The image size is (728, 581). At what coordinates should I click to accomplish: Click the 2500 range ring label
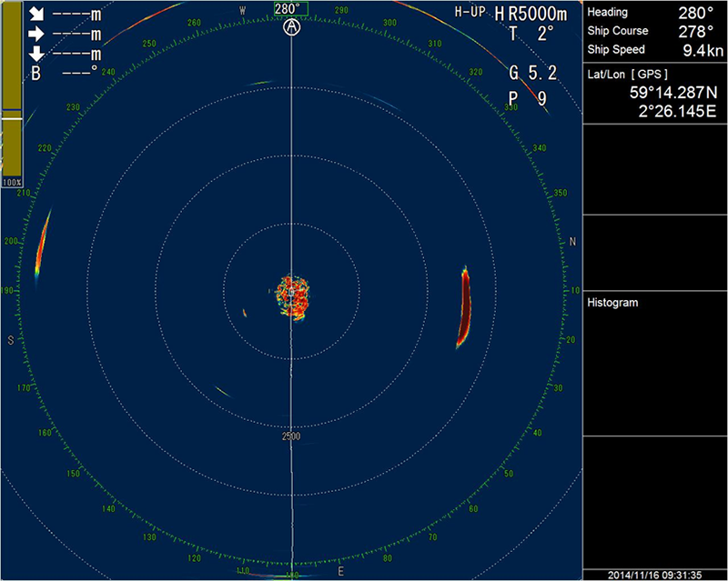[x=291, y=437]
